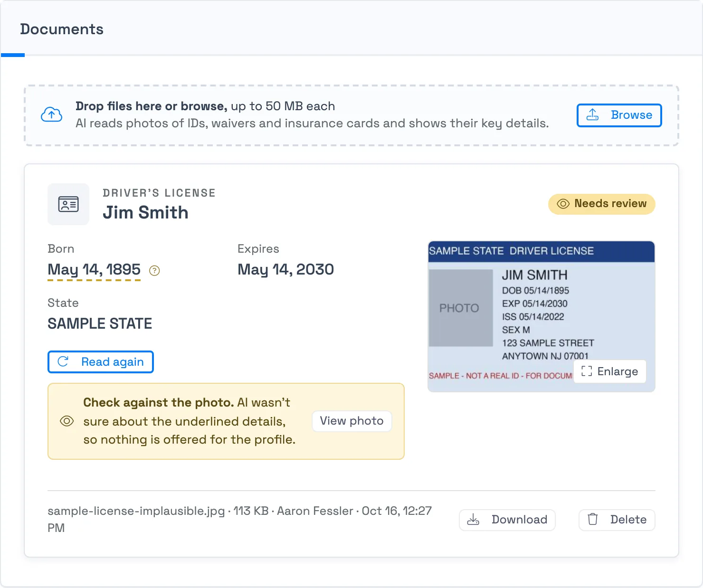Enlarge the driver license image
Viewport: 703px width, 588px height.
pos(609,371)
